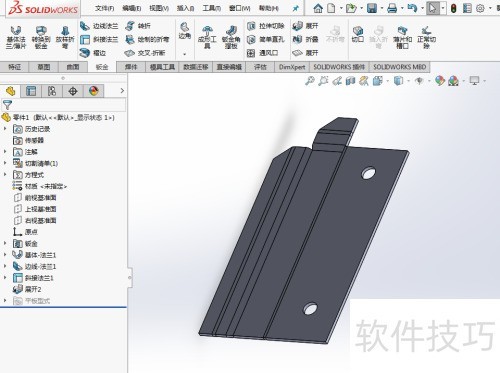
Task: Open the Window (窗口) menu
Action: [239, 8]
